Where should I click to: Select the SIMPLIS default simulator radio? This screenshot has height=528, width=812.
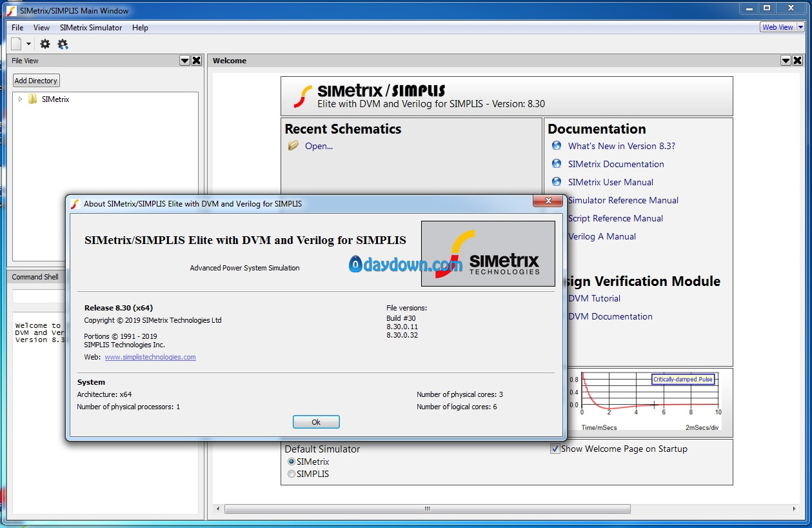[x=292, y=474]
